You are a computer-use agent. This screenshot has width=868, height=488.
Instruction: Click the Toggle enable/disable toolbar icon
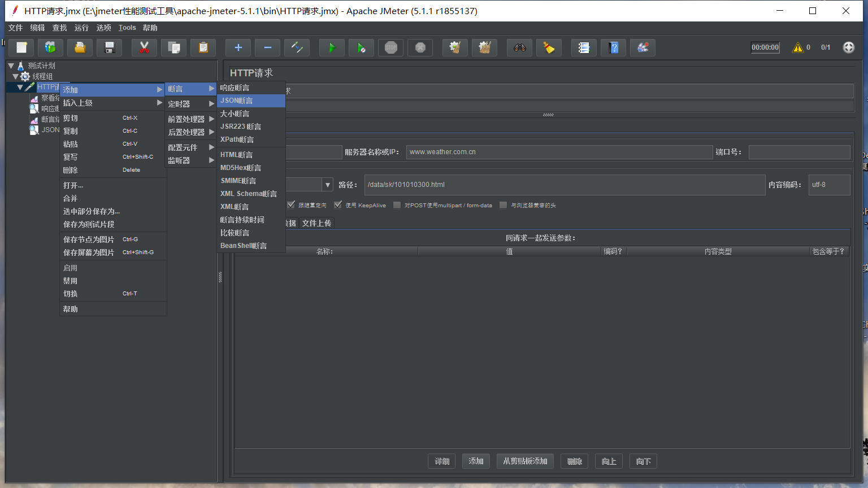point(297,47)
